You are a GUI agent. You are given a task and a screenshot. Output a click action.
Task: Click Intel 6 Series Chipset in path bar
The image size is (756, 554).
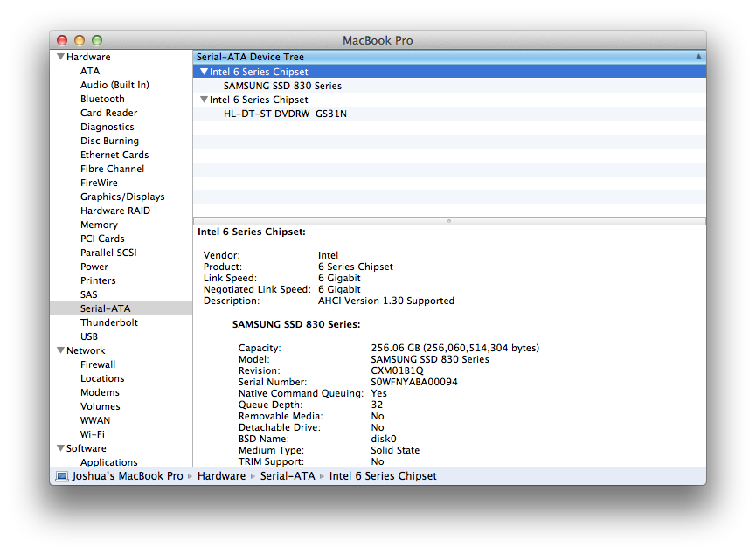pos(383,476)
